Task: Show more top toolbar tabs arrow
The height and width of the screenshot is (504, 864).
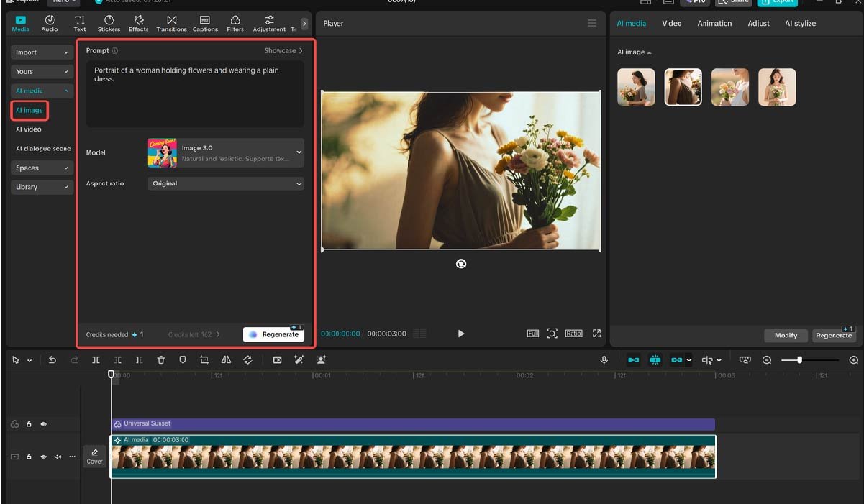Action: (304, 24)
